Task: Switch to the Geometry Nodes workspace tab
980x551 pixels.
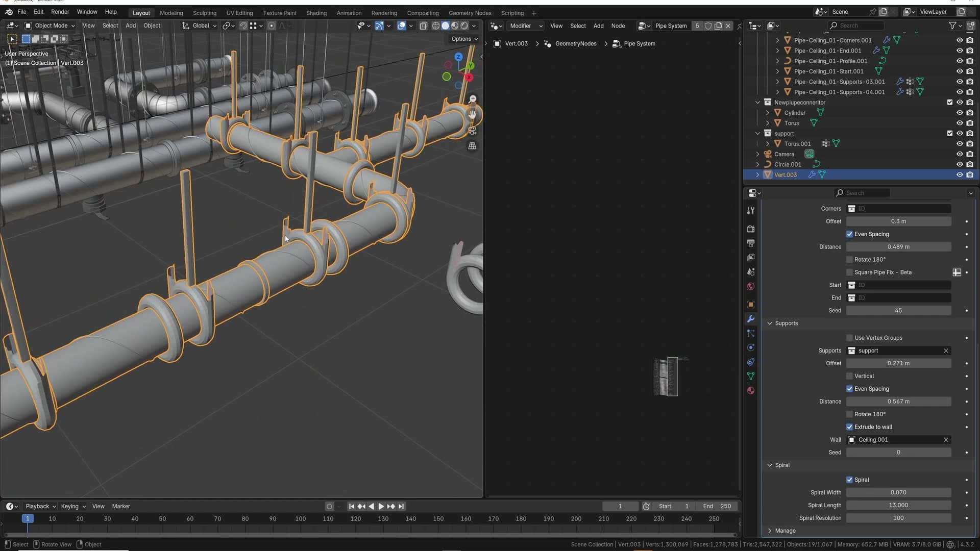Action: [470, 13]
